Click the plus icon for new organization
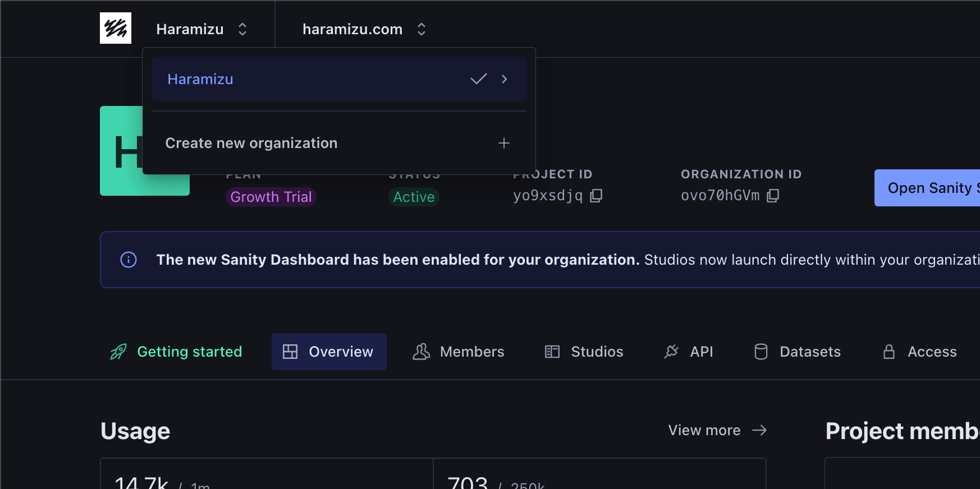Viewport: 980px width, 489px height. [503, 143]
